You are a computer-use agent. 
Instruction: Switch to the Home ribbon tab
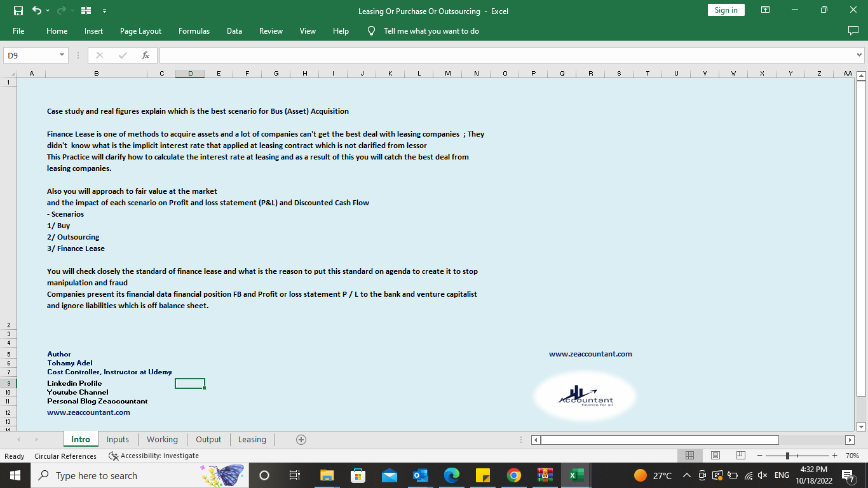pyautogui.click(x=57, y=31)
